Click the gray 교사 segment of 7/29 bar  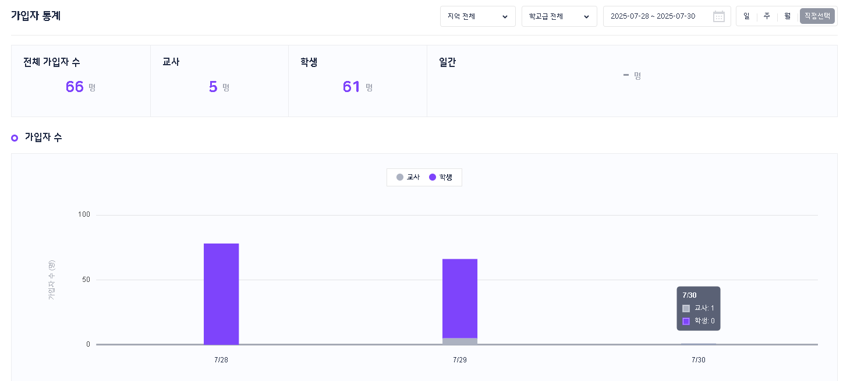point(460,341)
